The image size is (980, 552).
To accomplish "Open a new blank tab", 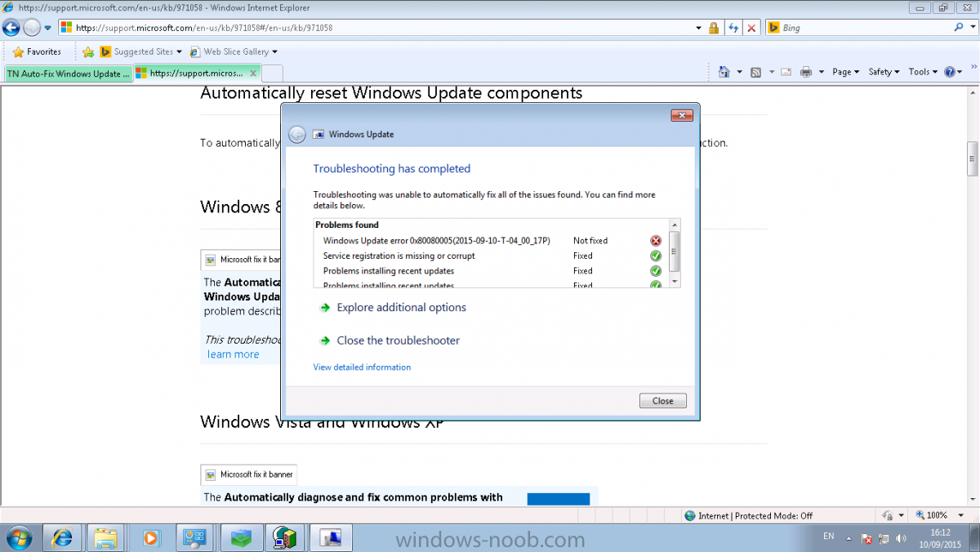I will [273, 73].
